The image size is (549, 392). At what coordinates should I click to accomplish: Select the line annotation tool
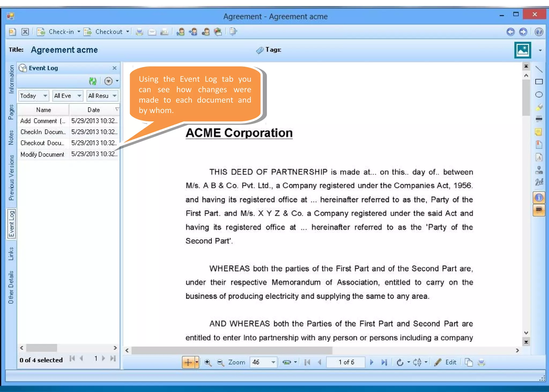539,69
